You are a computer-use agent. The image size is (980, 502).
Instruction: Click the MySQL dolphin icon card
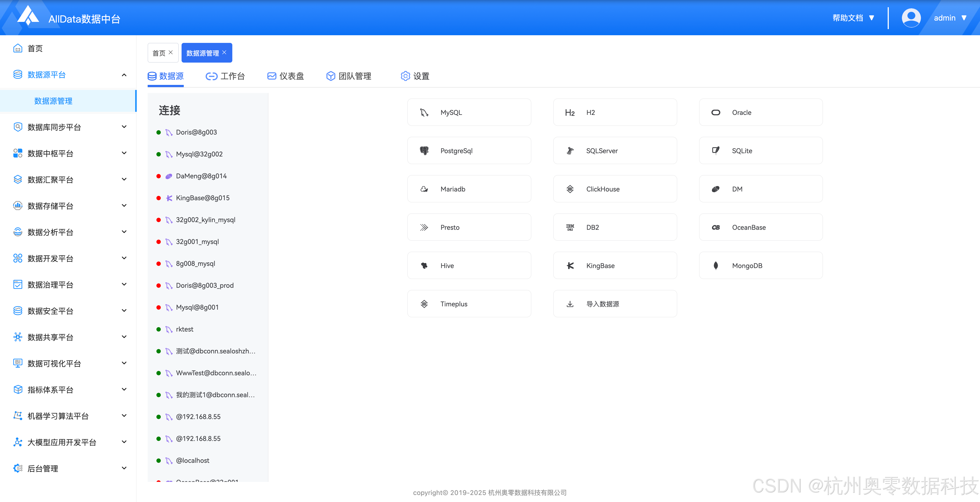click(x=424, y=113)
